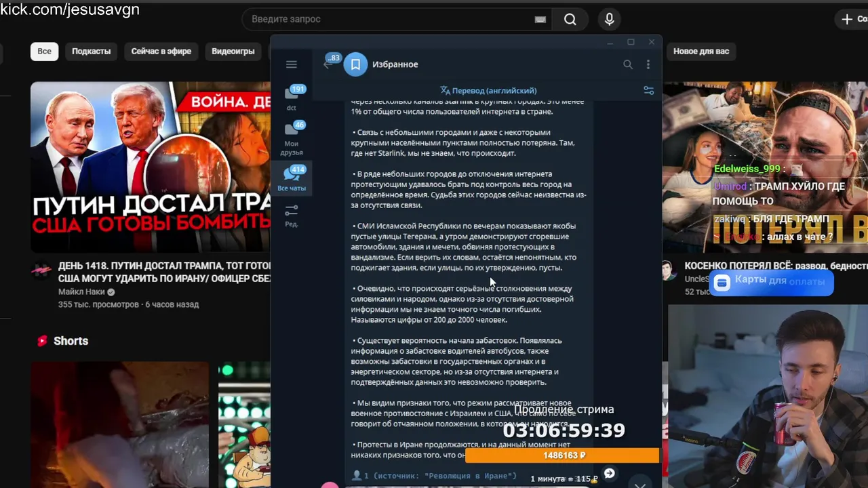Open Майкл Наки channel avatar
The height and width of the screenshot is (488, 868).
[x=41, y=271]
